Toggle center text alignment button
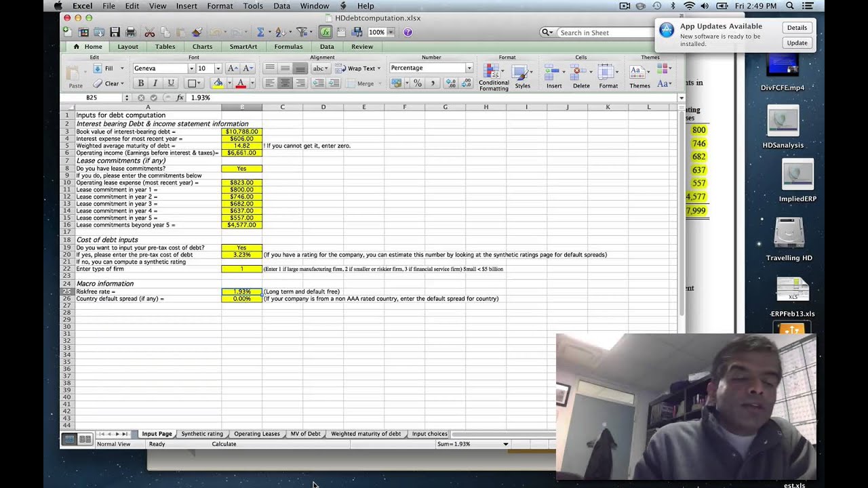 coord(285,83)
